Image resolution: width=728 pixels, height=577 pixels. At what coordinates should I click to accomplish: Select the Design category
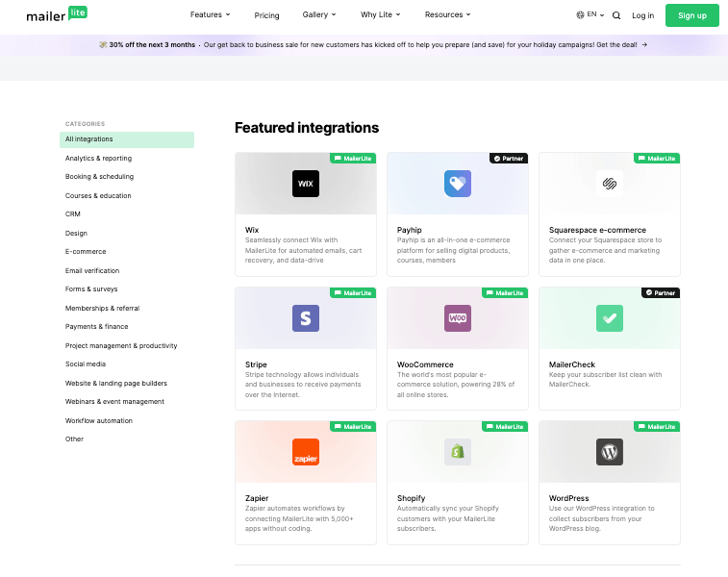point(76,234)
